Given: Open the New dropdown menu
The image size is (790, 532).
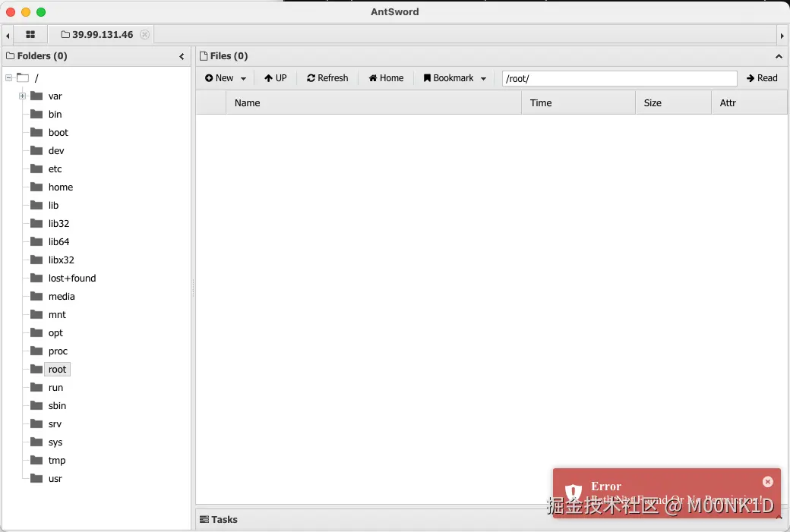Looking at the screenshot, I should pyautogui.click(x=225, y=78).
